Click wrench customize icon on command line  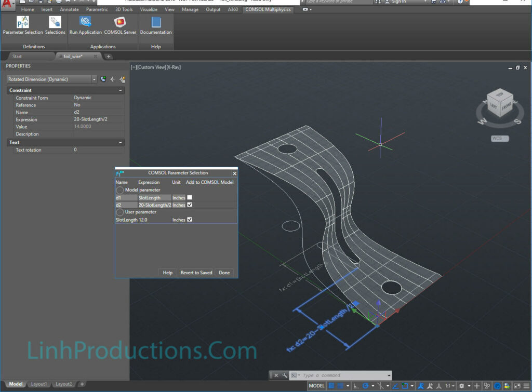point(284,375)
